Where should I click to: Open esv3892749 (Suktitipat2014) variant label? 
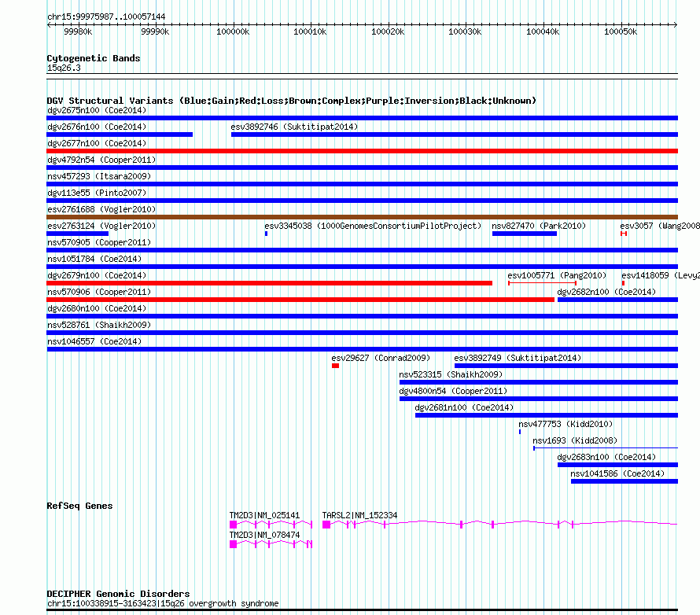coord(518,358)
